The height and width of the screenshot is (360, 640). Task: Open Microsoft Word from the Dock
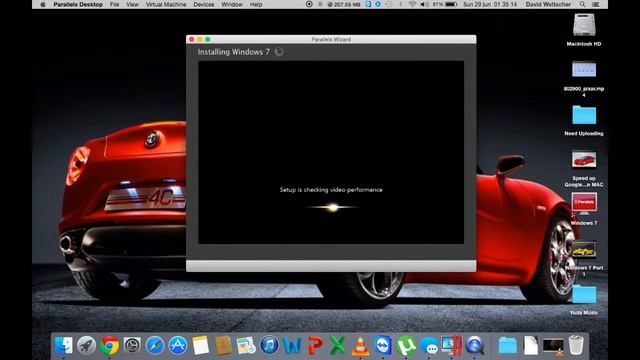click(292, 346)
